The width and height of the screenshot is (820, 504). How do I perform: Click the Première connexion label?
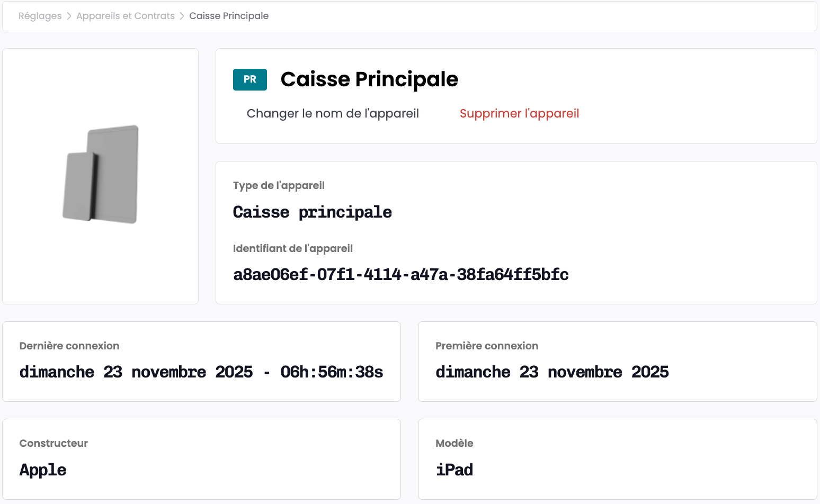click(487, 346)
